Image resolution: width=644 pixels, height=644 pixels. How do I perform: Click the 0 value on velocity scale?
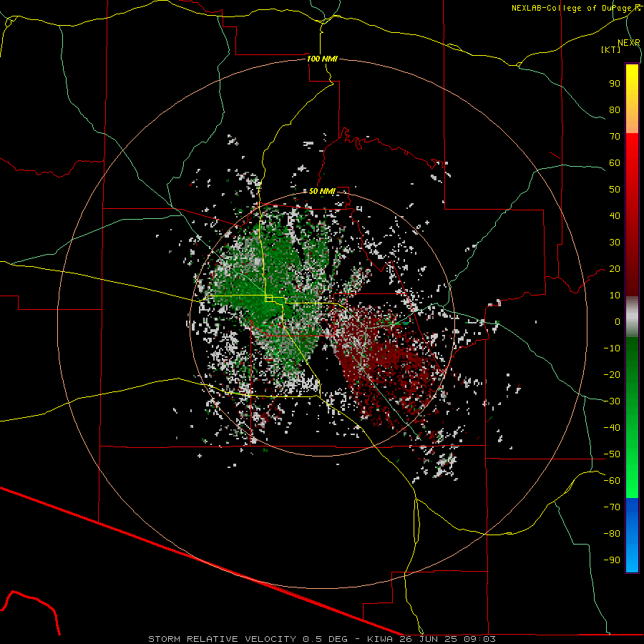coord(618,321)
